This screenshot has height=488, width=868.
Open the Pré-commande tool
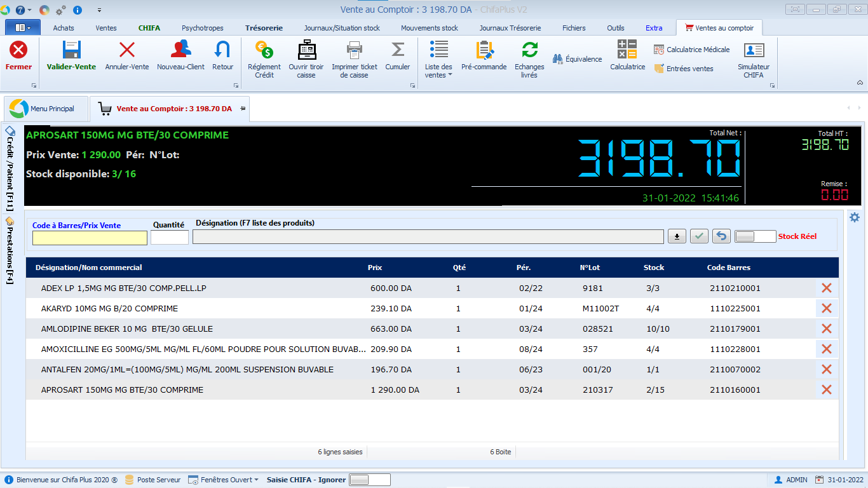tap(484, 51)
